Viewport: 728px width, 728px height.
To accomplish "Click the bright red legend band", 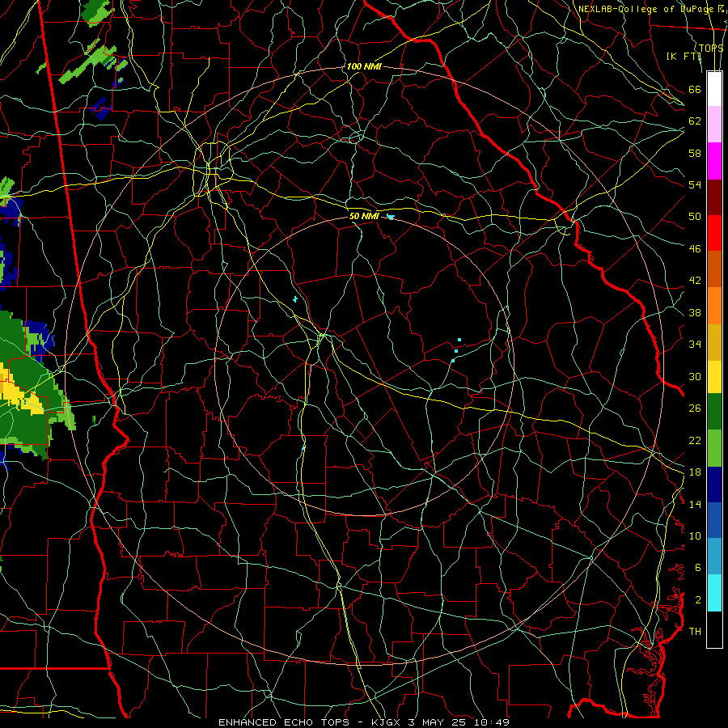I will pos(714,233).
